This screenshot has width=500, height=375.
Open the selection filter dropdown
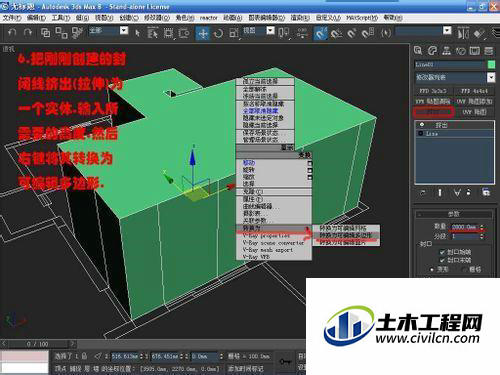pos(124,31)
